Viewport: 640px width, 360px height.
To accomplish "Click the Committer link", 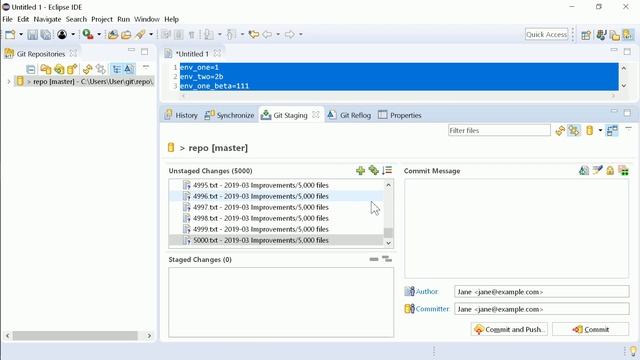I will 432,309.
